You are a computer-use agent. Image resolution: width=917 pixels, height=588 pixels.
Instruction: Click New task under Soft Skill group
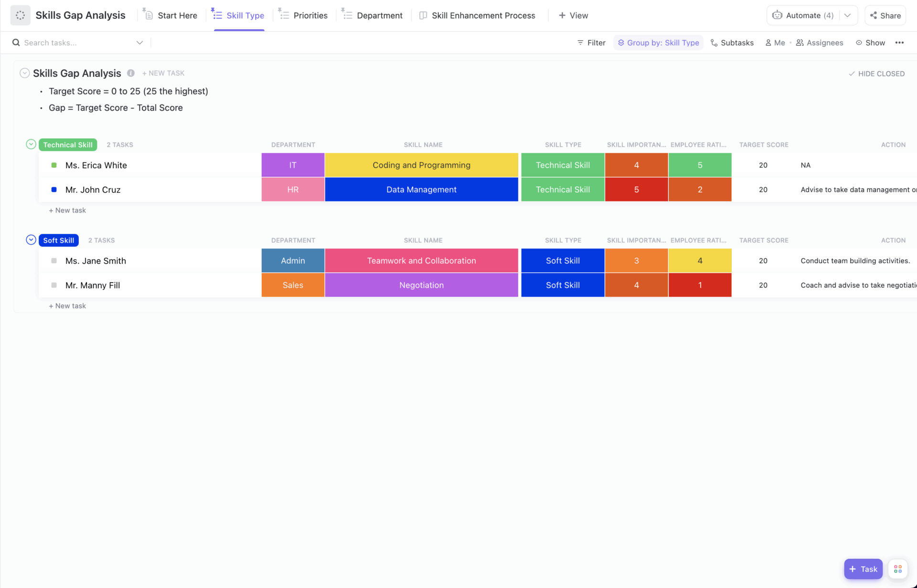pyautogui.click(x=67, y=306)
